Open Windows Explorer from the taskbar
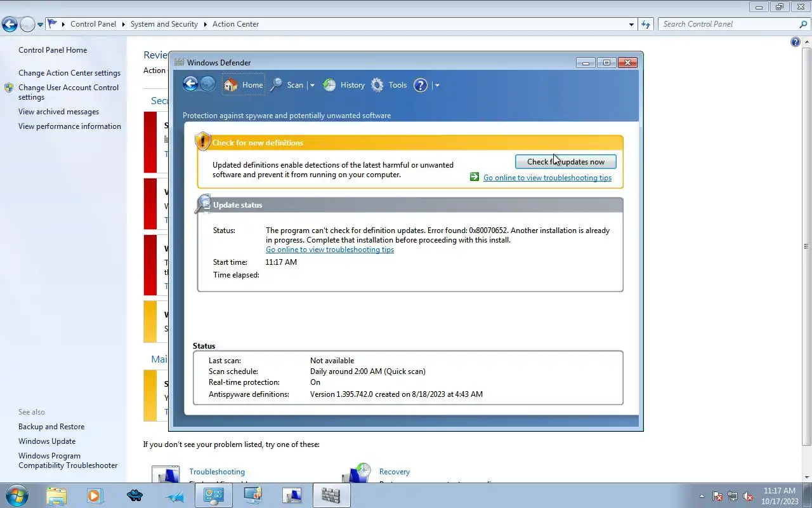The image size is (812, 508). coord(56,495)
